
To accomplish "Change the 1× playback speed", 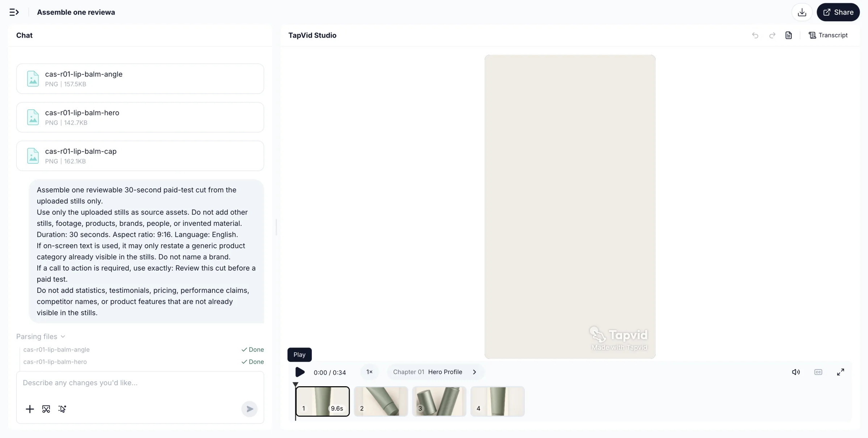I will 369,372.
